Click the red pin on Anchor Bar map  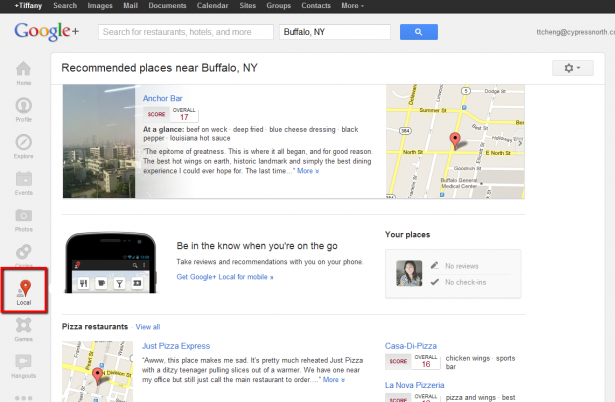point(455,140)
